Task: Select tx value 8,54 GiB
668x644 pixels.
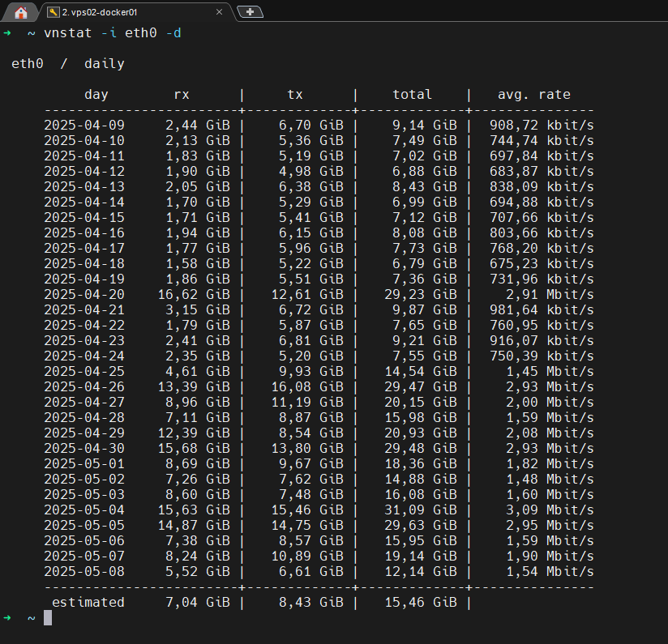Action: (311, 433)
